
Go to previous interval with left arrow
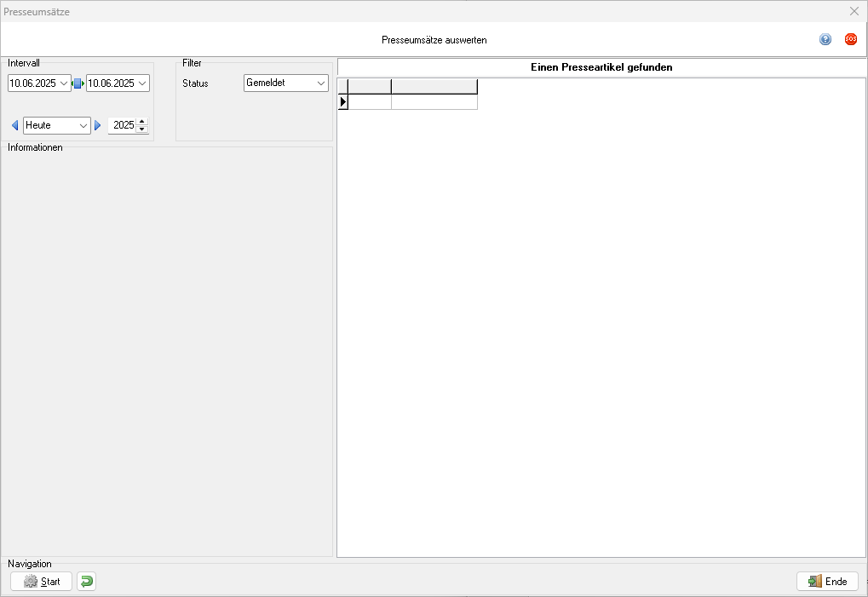pyautogui.click(x=14, y=125)
